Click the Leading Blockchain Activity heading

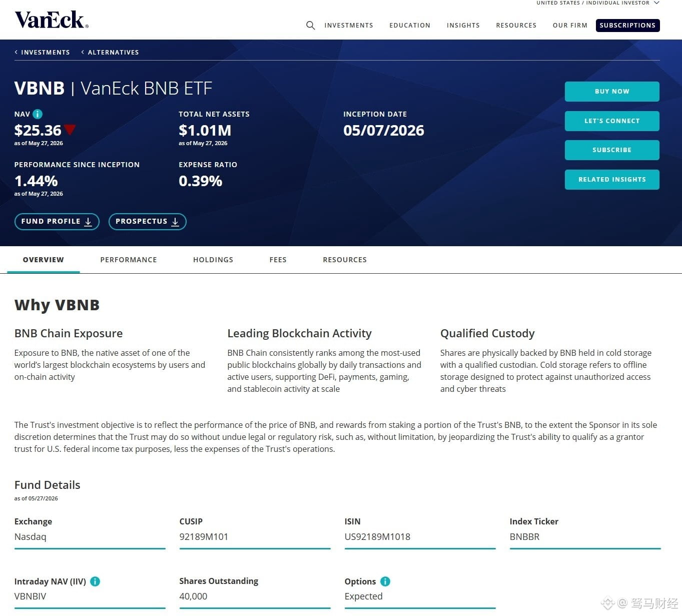click(299, 333)
